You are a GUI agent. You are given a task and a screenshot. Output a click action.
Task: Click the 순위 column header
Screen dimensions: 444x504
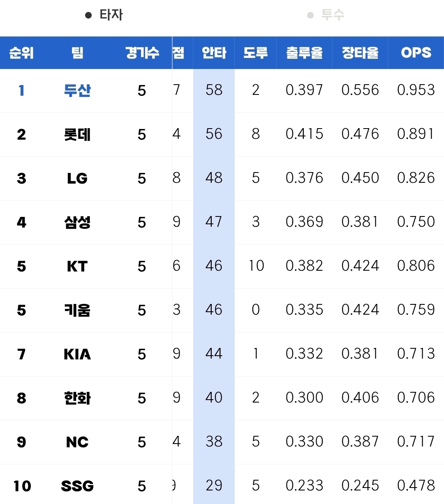tap(21, 53)
